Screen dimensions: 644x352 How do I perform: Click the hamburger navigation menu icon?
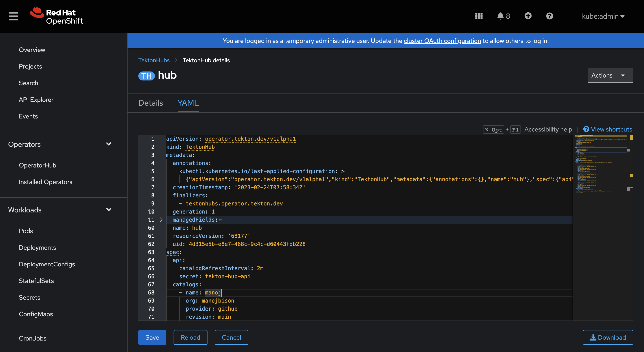coord(13,16)
